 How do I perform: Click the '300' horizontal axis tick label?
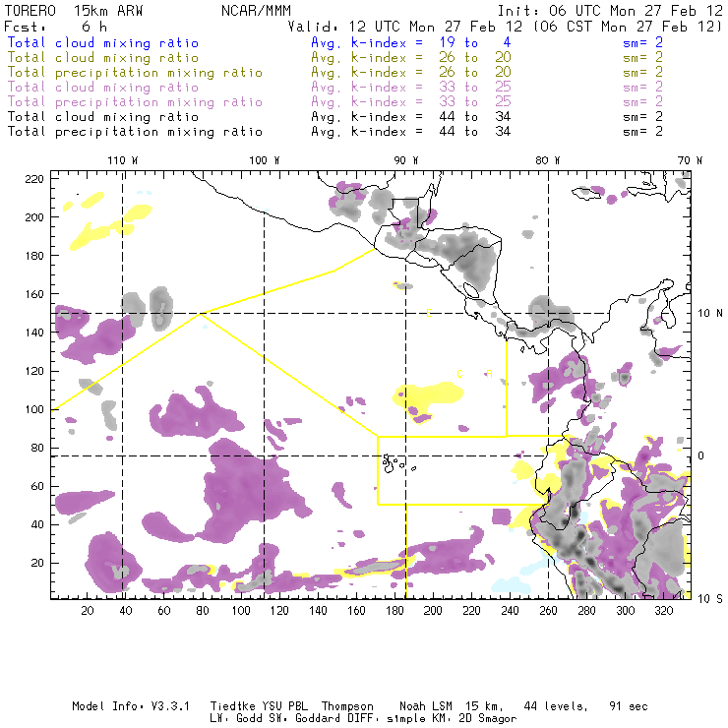tap(625, 611)
